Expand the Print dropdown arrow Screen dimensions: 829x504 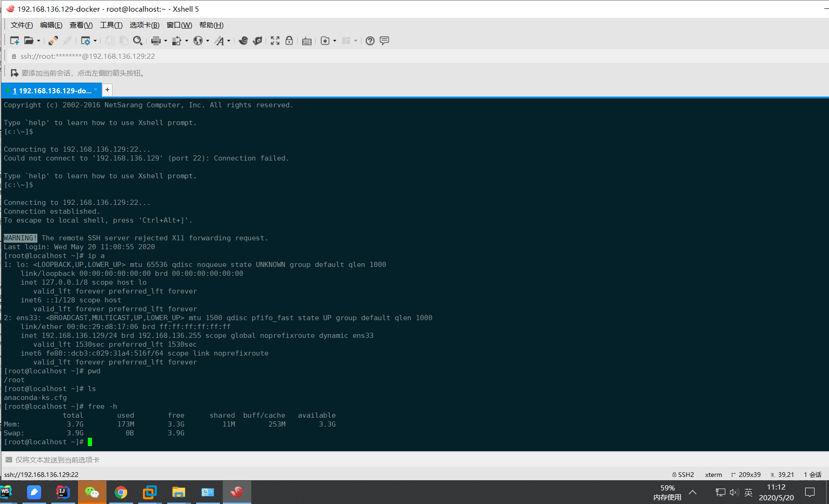(165, 41)
